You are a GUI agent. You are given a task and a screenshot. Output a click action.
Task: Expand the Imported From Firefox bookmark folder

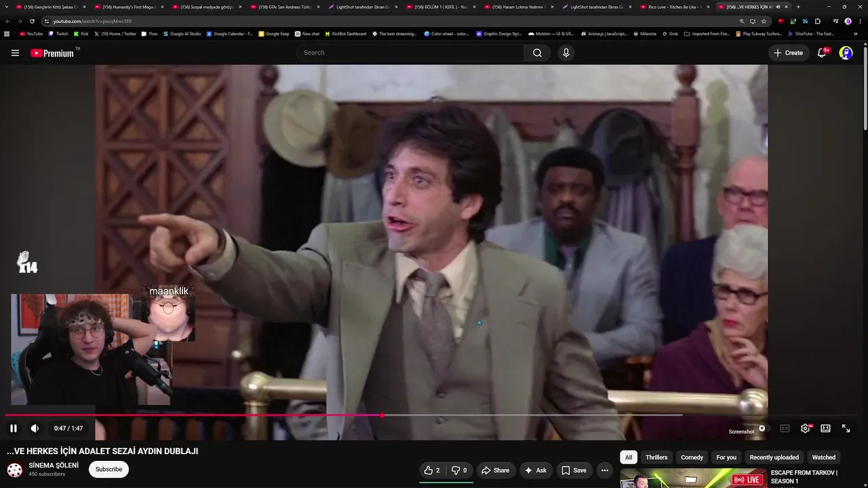click(x=707, y=33)
